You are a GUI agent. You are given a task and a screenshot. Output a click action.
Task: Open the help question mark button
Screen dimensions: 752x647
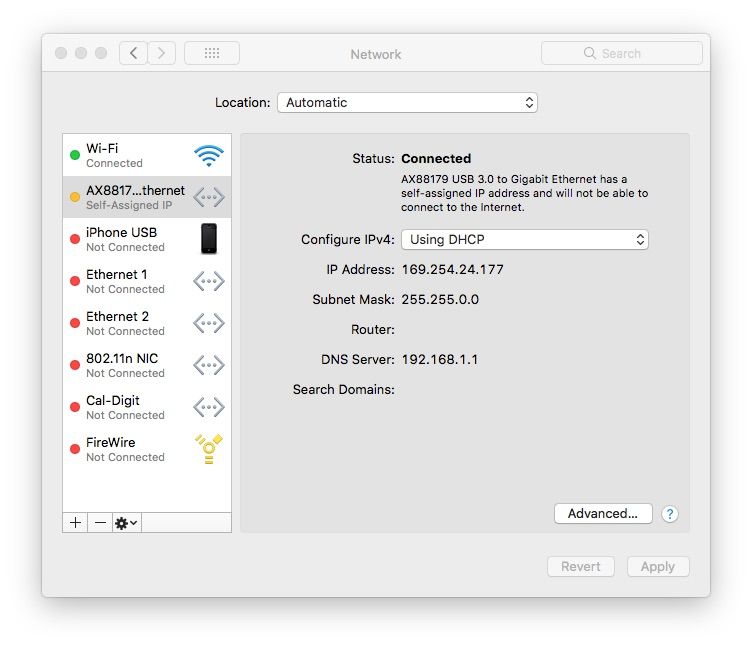click(670, 514)
